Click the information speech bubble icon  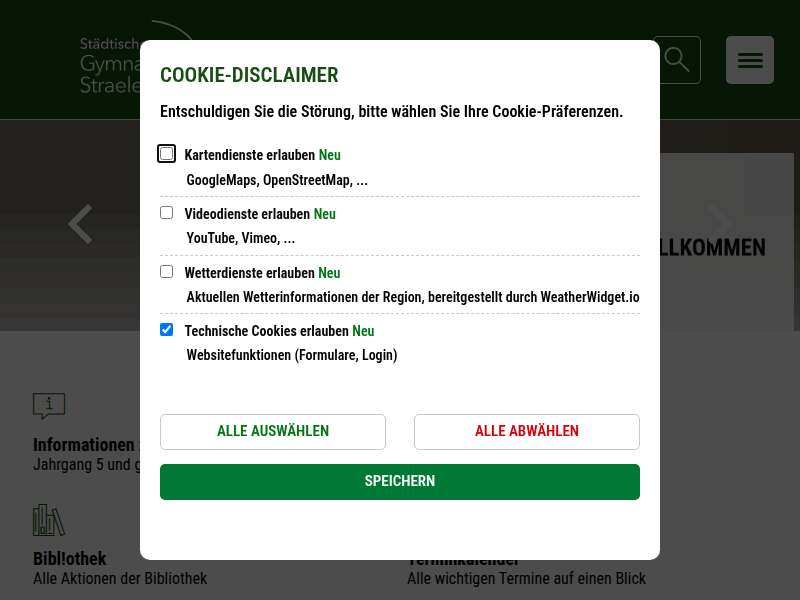(49, 405)
